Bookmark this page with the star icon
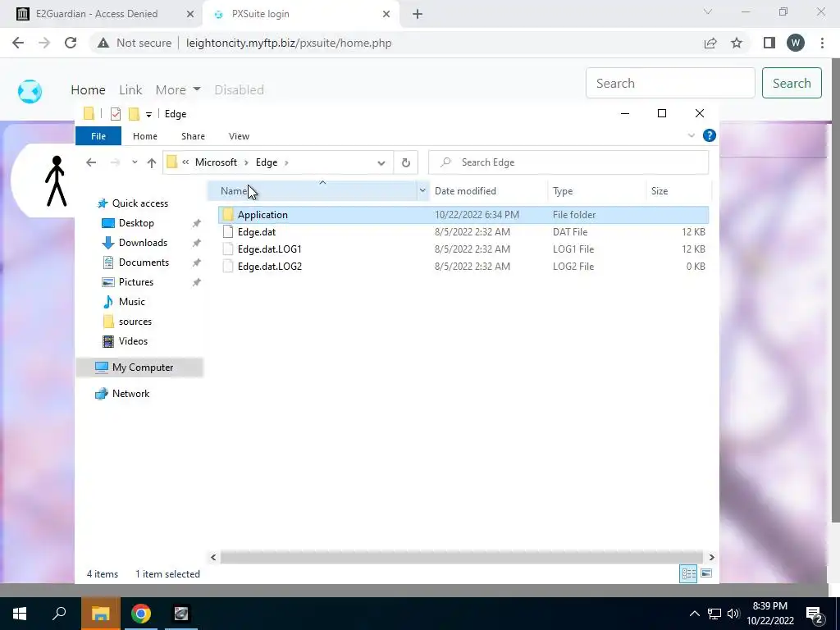 737,43
